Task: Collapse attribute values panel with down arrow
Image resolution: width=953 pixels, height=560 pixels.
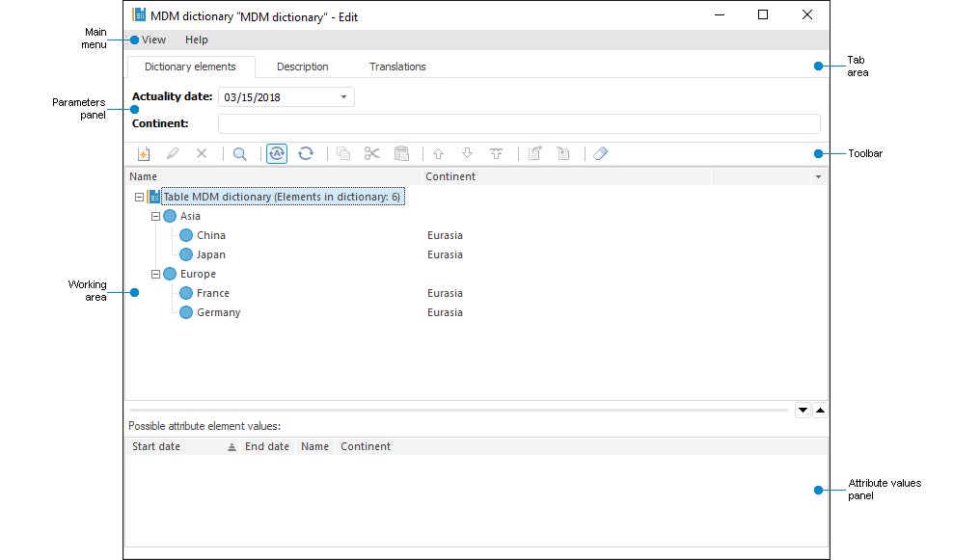Action: tap(803, 410)
